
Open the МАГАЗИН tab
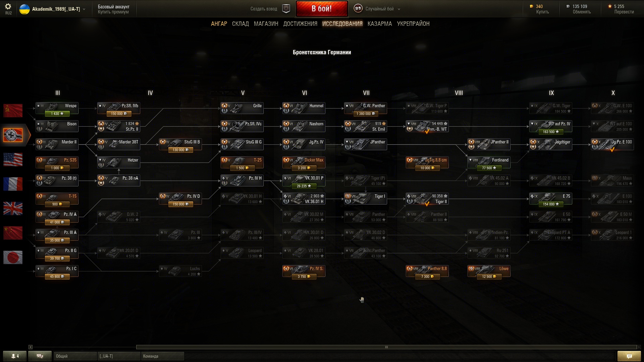[266, 24]
